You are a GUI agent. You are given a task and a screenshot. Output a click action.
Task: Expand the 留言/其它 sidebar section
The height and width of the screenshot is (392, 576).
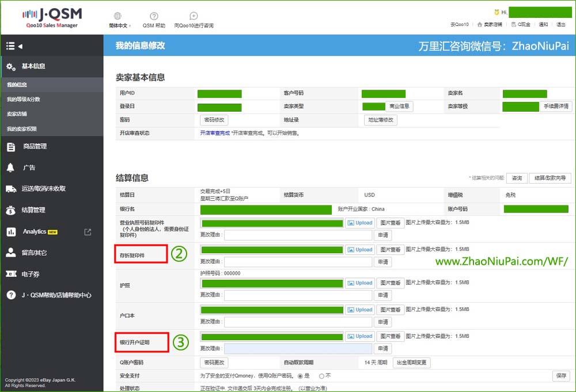tap(35, 253)
